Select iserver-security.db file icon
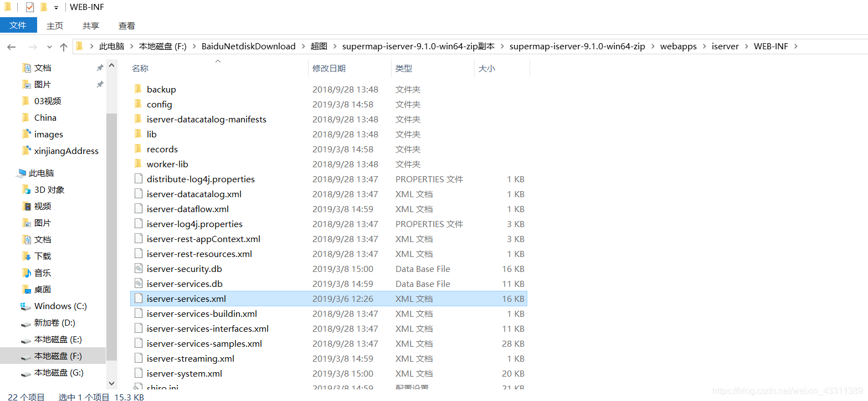This screenshot has height=401, width=868. click(138, 269)
